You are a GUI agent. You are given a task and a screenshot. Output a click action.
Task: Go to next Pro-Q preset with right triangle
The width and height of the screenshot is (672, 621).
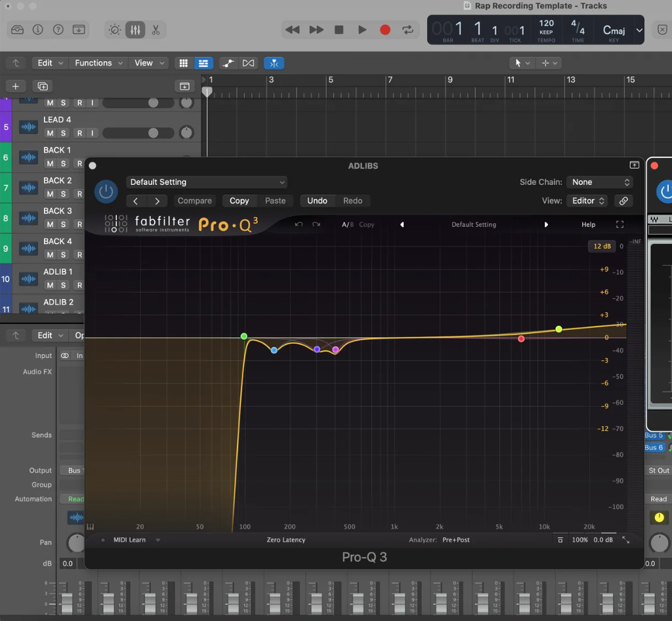(546, 224)
